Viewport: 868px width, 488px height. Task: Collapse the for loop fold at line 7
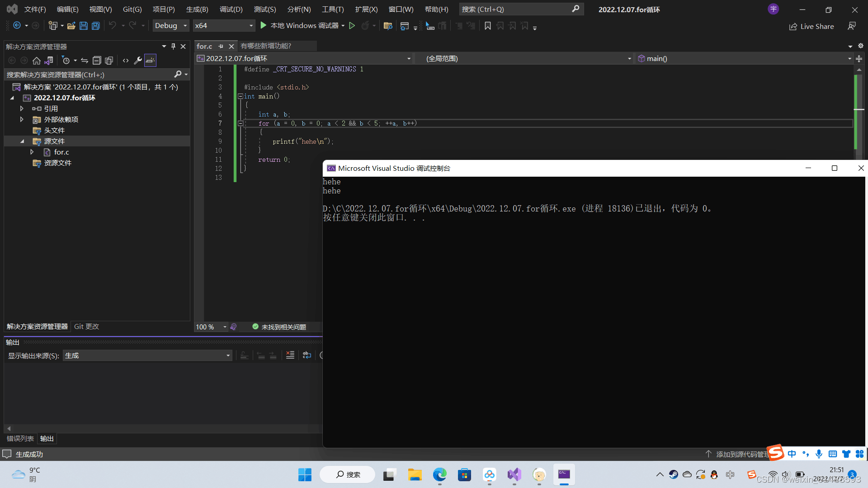241,123
